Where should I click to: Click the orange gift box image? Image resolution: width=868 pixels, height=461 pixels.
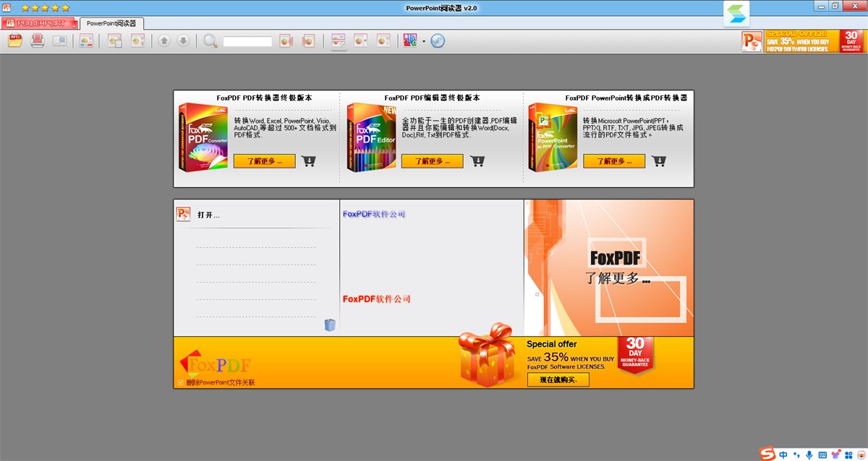point(487,356)
